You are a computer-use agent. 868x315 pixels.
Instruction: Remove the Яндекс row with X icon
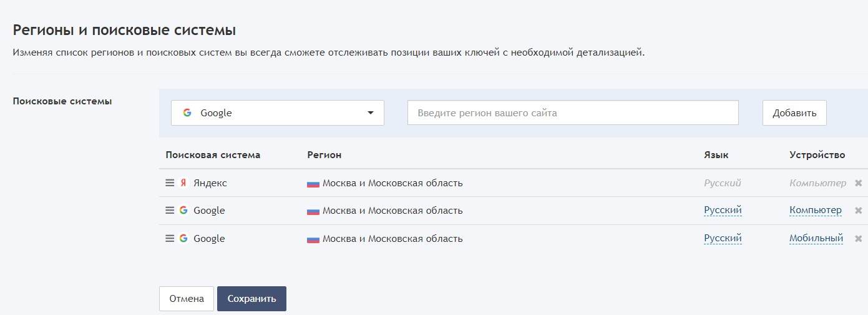(x=858, y=184)
